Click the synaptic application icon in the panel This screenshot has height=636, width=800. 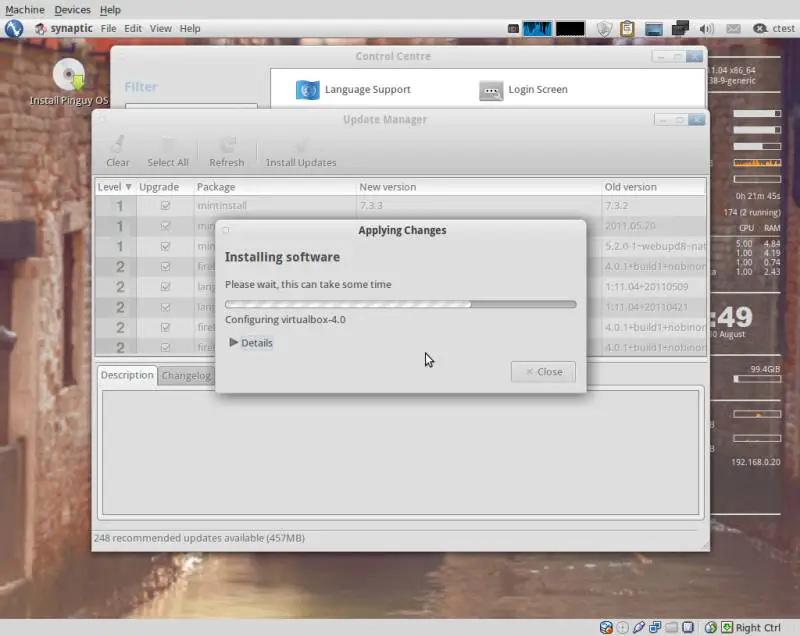coord(40,29)
